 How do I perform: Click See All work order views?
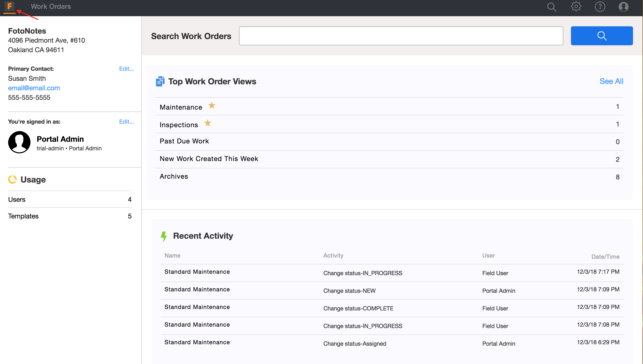tap(611, 81)
